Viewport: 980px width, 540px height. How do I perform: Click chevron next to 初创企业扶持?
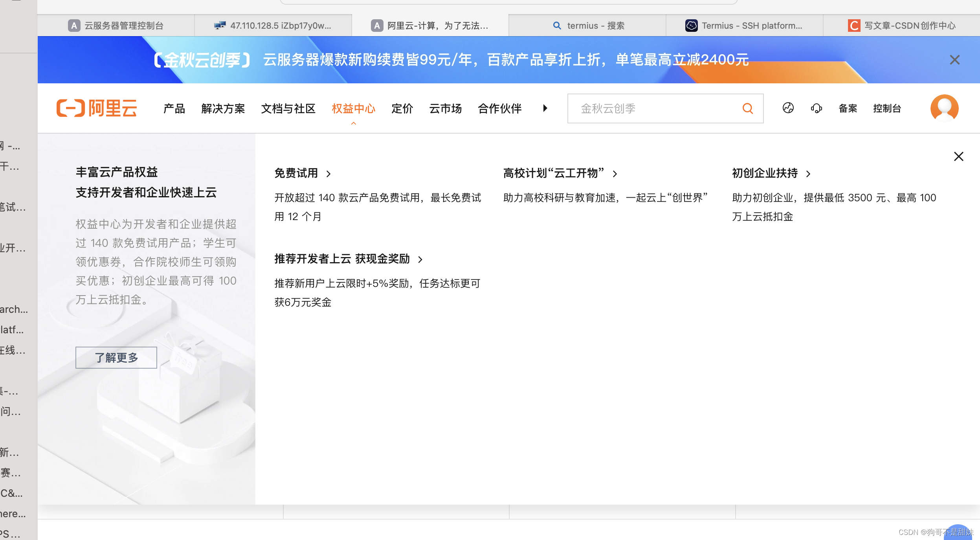click(x=808, y=174)
